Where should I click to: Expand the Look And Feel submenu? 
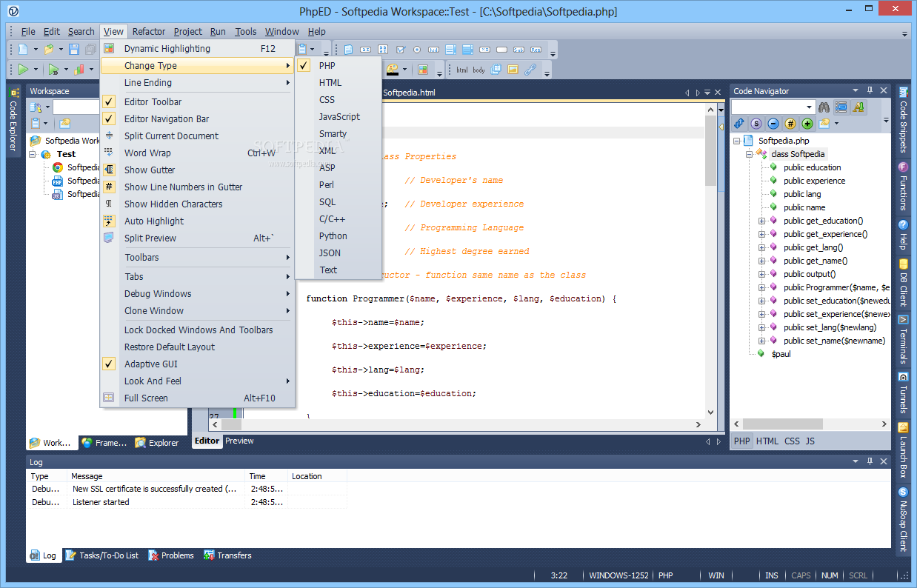pos(198,381)
